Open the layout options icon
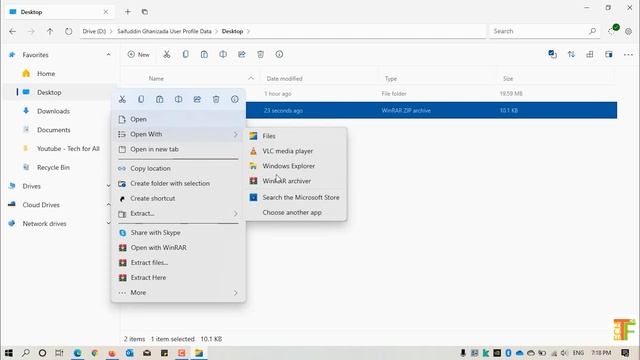The image size is (640, 360). coord(590,54)
